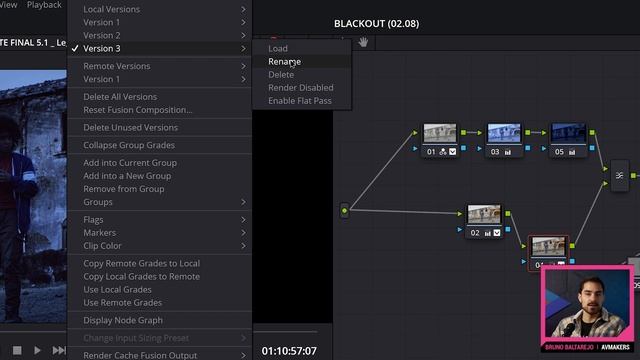Click the viewer video preview image
Viewport: 640px width, 360px height.
33,196
